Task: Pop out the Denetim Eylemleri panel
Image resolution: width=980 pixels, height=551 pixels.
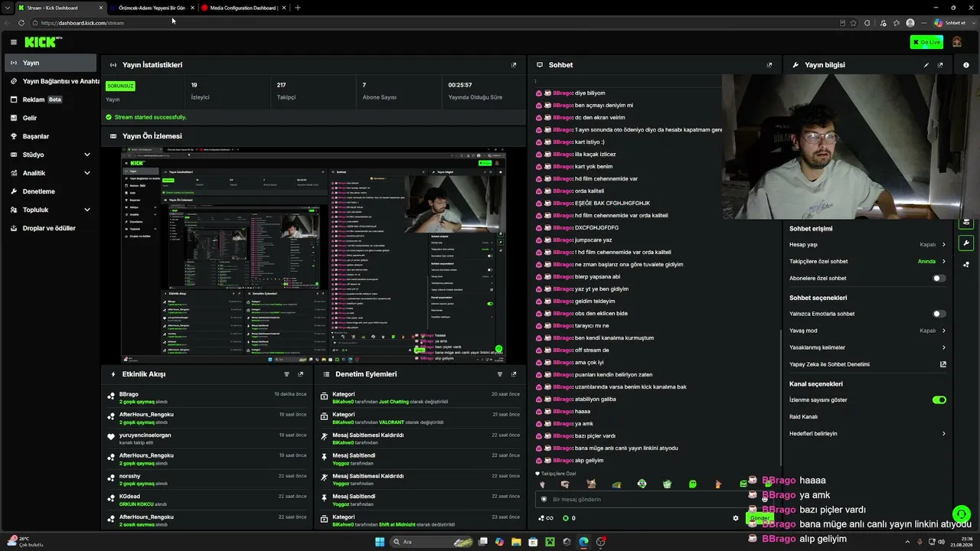Action: coord(514,374)
